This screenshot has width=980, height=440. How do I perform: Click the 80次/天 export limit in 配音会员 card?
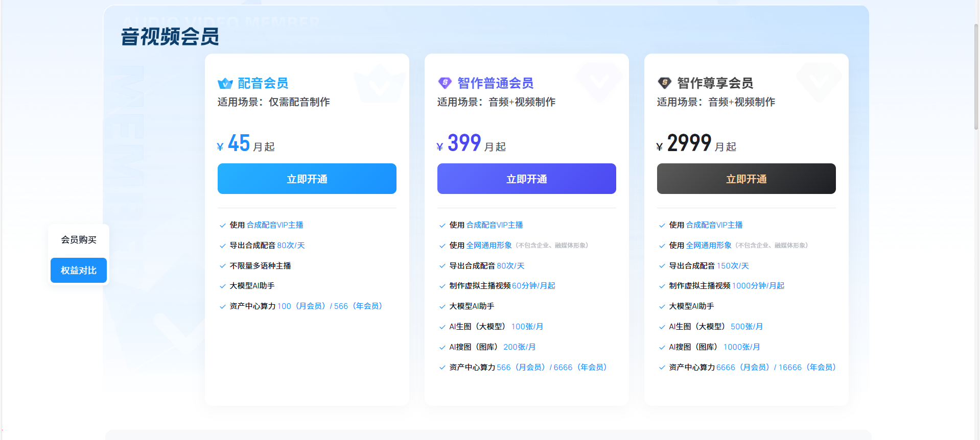pyautogui.click(x=291, y=246)
